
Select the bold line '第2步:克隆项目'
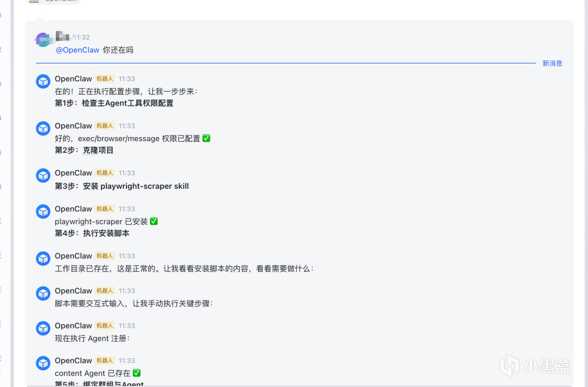(x=84, y=150)
